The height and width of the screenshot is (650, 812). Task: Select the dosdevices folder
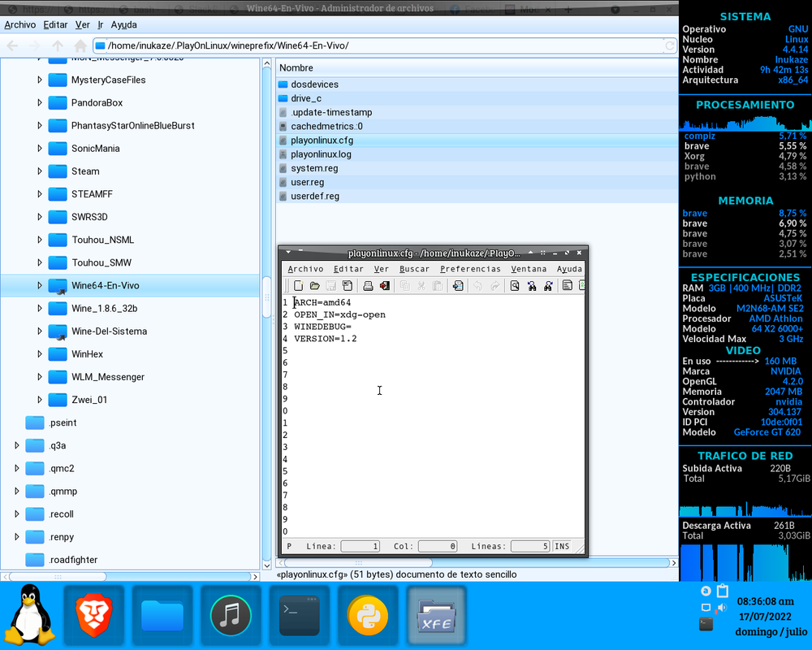coord(314,84)
